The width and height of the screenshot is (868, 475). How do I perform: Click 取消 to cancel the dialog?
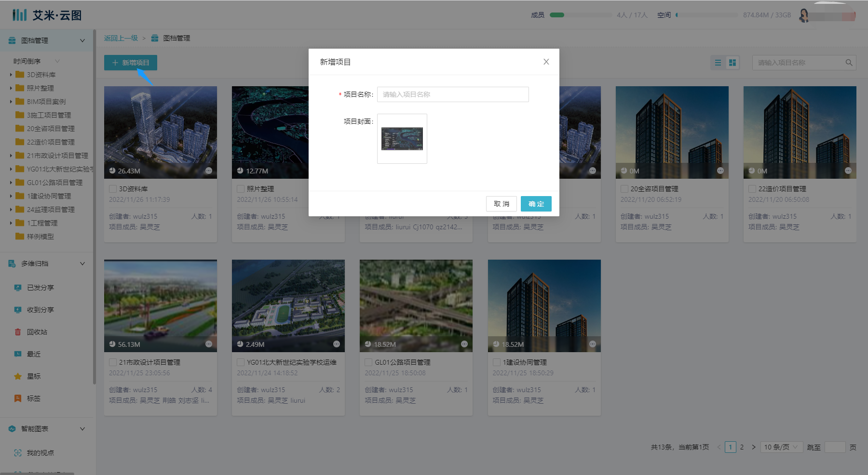point(501,204)
